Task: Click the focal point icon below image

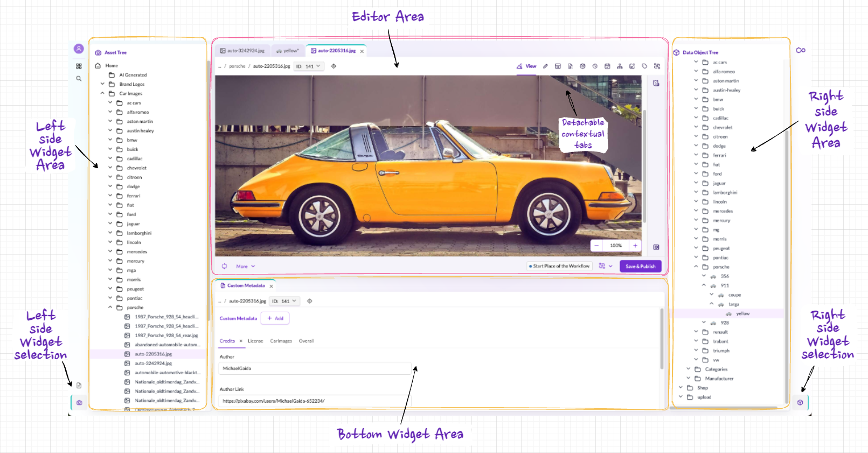Action: (656, 247)
